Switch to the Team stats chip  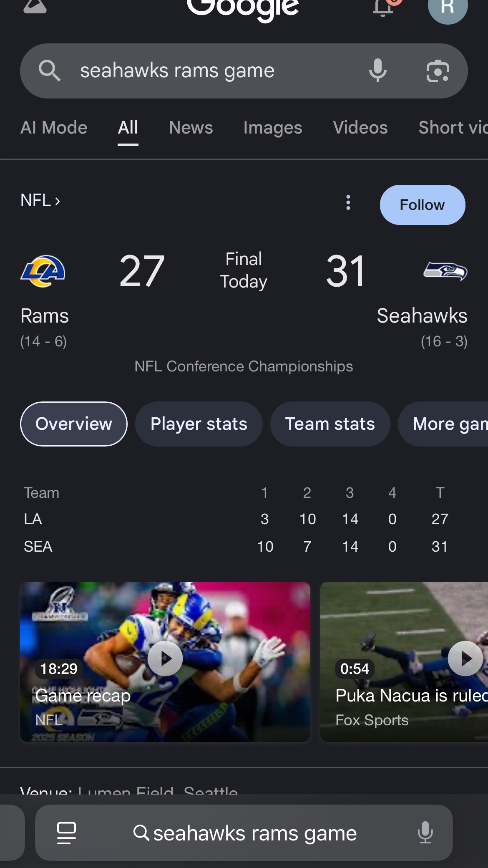click(330, 424)
